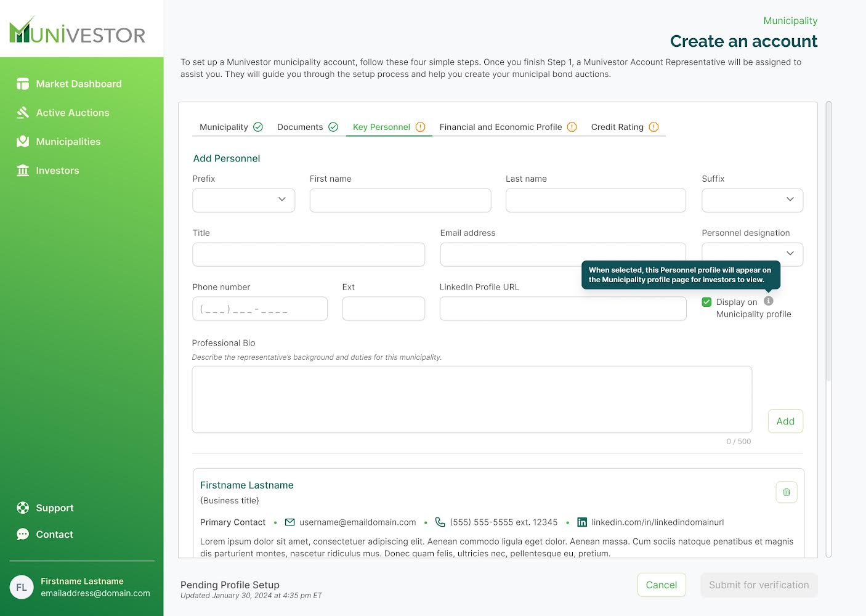Click the info icon beside Display on
Image resolution: width=866 pixels, height=616 pixels.
(x=768, y=301)
